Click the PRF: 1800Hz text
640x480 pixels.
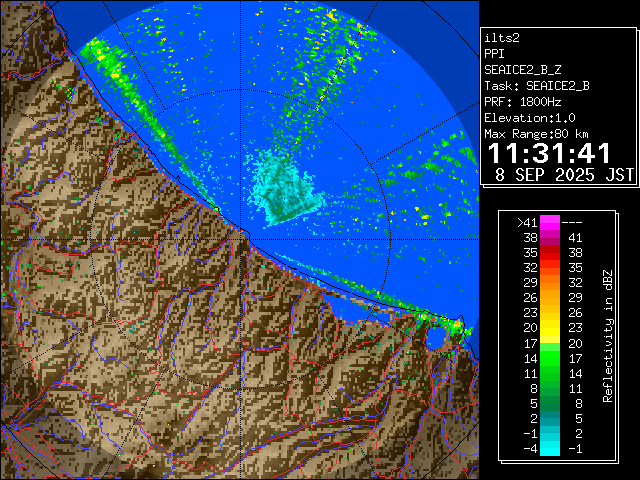coord(522,101)
